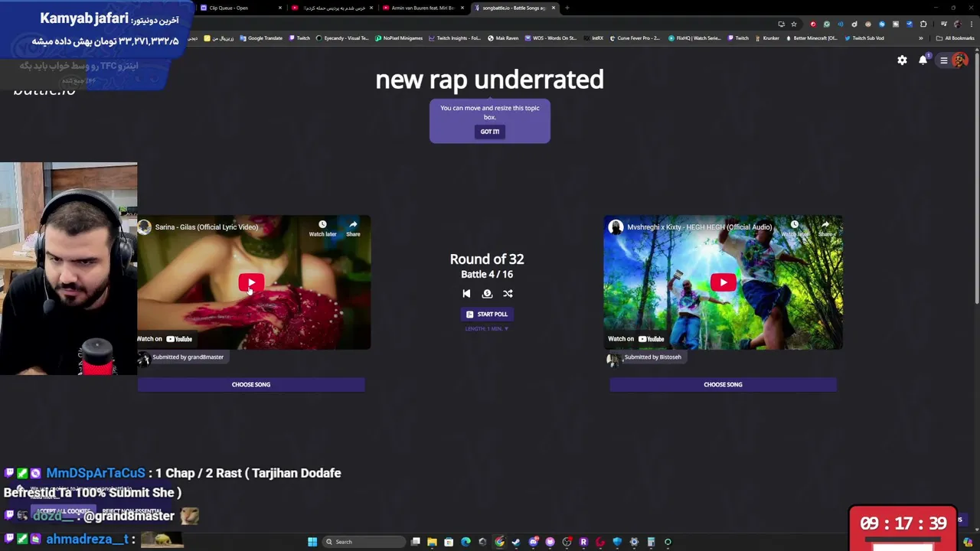Open Mvshreghi channel avatar on right video
This screenshot has height=551, width=980.
616,227
